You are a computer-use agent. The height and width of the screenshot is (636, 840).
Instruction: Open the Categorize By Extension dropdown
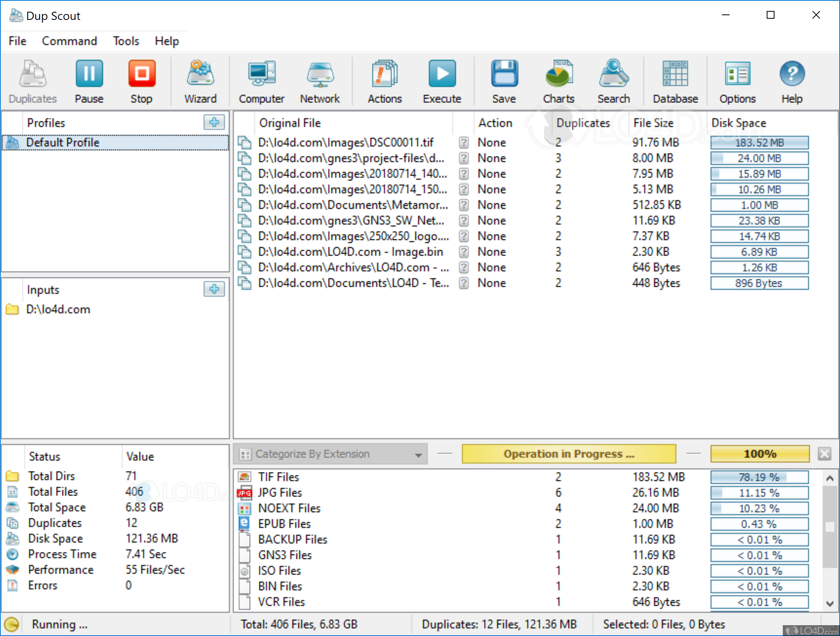(418, 454)
